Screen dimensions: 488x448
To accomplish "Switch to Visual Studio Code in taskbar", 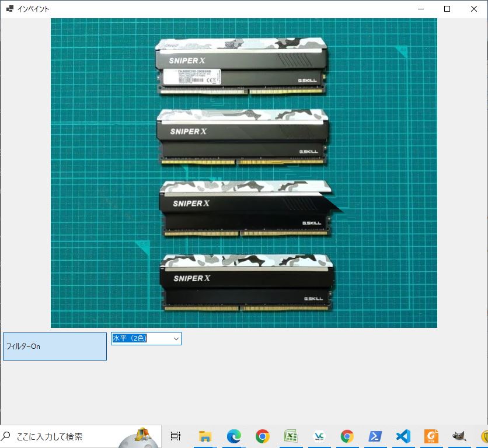I will pos(403,436).
